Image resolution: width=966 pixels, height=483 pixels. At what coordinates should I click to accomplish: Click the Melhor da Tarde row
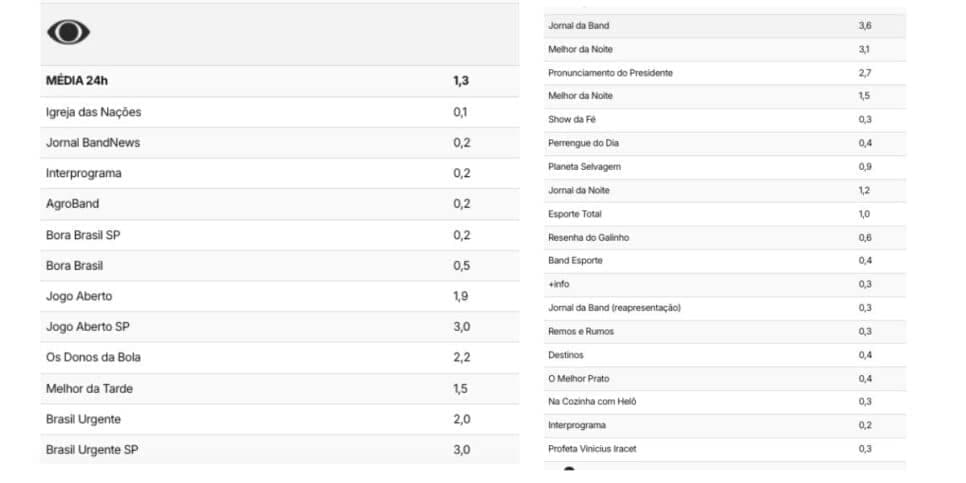pyautogui.click(x=280, y=389)
